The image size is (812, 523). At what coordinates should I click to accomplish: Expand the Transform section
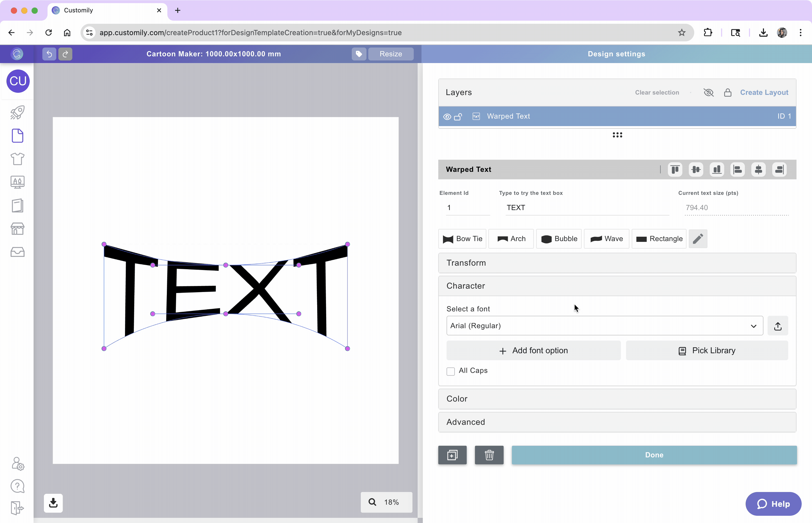(617, 263)
